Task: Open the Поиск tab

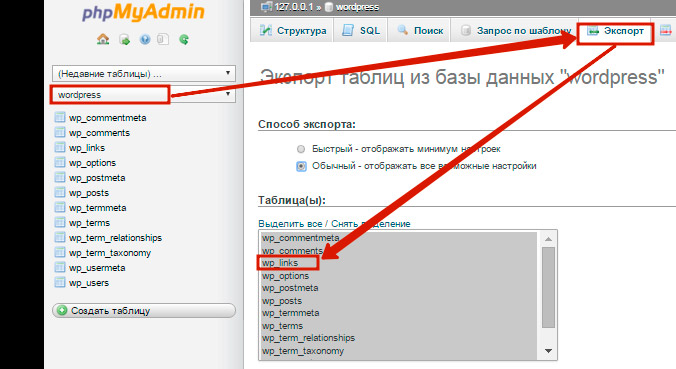Action: pos(419,31)
